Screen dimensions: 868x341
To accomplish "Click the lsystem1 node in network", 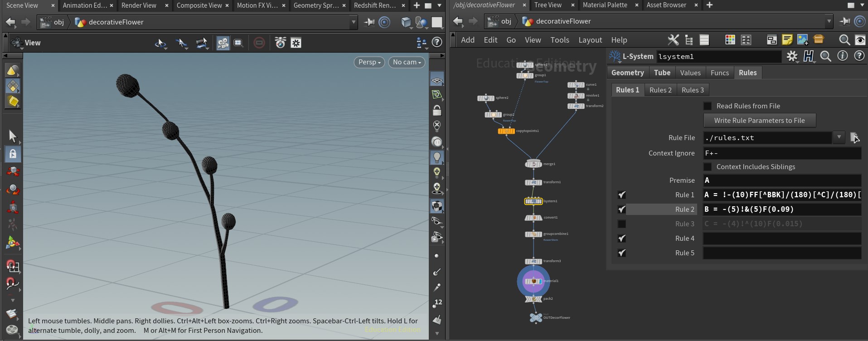I will (533, 201).
